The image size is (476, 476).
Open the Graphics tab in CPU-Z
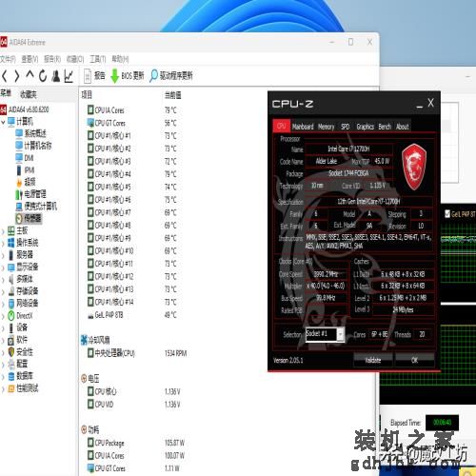[365, 127]
